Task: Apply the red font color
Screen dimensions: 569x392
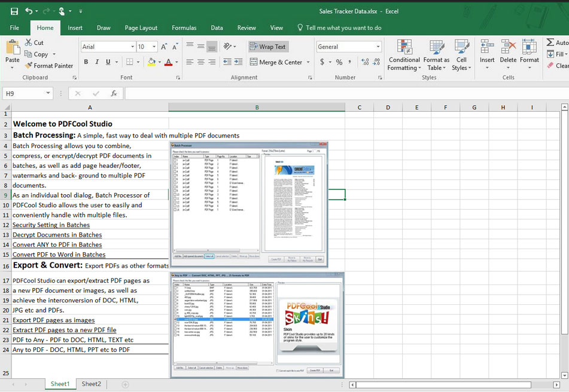Action: 168,62
